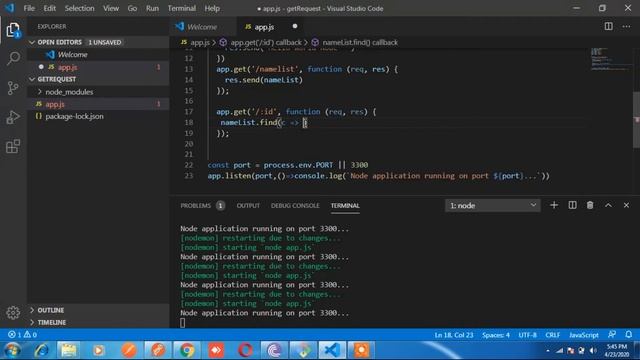Kill the terminal with trash icon

(590, 205)
